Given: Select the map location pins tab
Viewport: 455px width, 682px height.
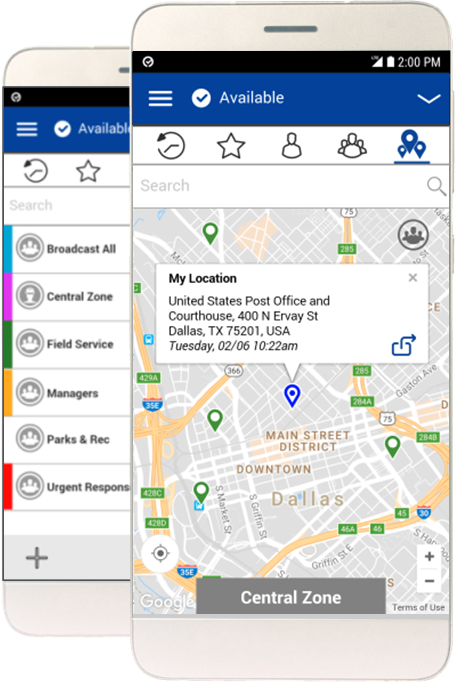Looking at the screenshot, I should (x=412, y=145).
